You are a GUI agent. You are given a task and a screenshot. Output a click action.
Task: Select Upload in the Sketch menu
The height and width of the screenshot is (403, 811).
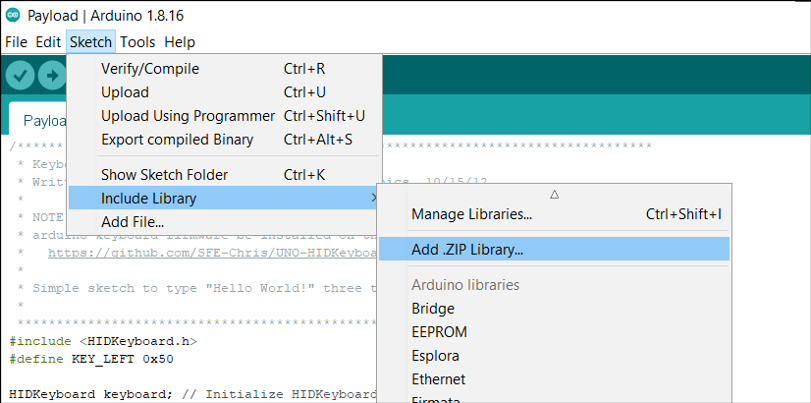[x=224, y=93]
